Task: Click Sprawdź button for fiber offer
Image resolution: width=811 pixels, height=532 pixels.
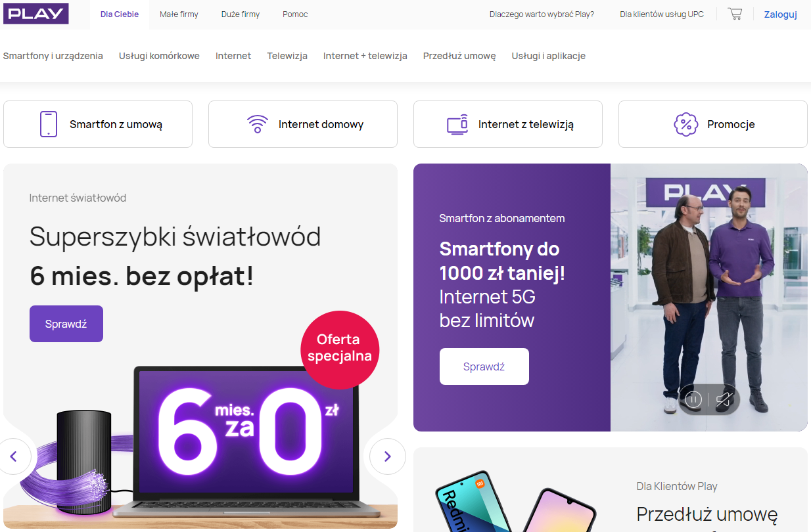Action: (66, 324)
